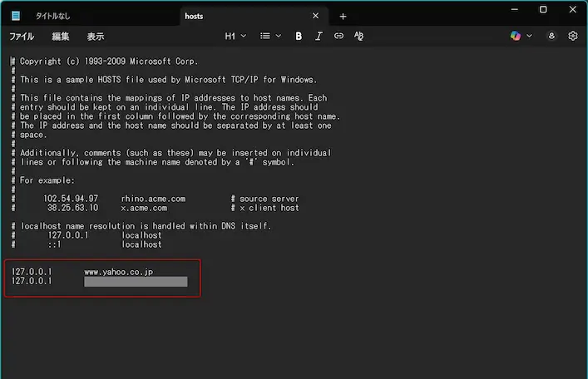Add a new tab with the plus button
Viewport: 588px width, 379px height.
(343, 16)
